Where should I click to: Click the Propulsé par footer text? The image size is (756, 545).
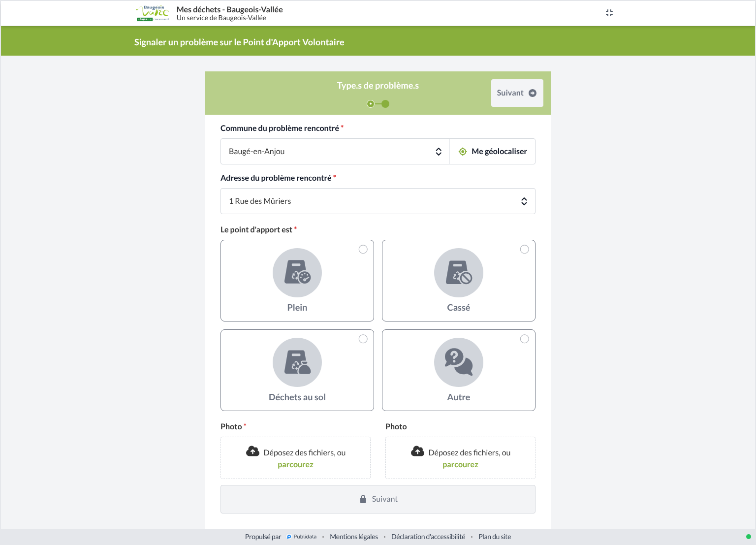point(263,537)
